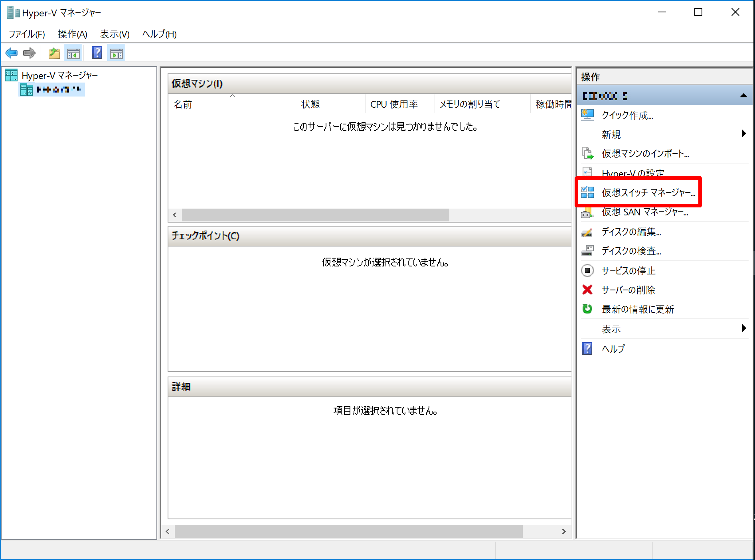The height and width of the screenshot is (560, 755).
Task: Sort by 稼働時間 column header
Action: [551, 105]
